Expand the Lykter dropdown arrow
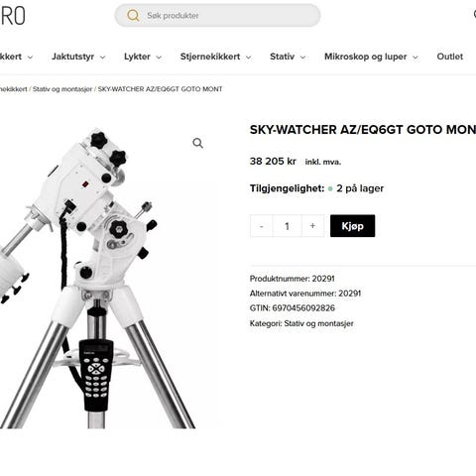The width and height of the screenshot is (476, 476). pos(159,58)
